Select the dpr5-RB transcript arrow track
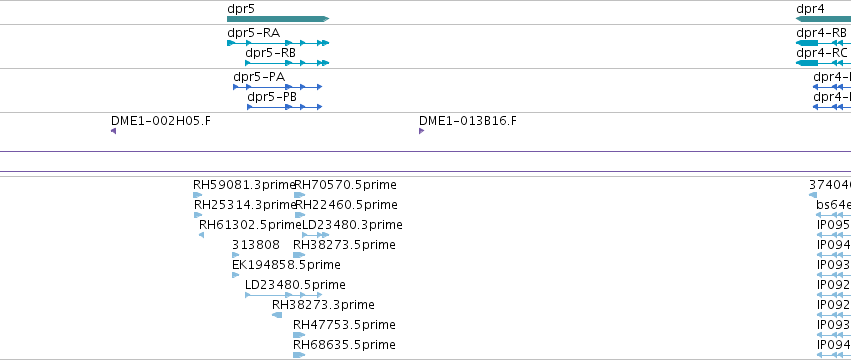 coord(287,63)
